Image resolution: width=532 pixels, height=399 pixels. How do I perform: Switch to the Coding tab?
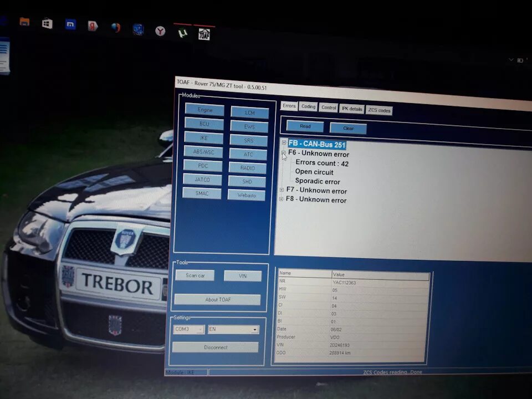[x=309, y=106]
